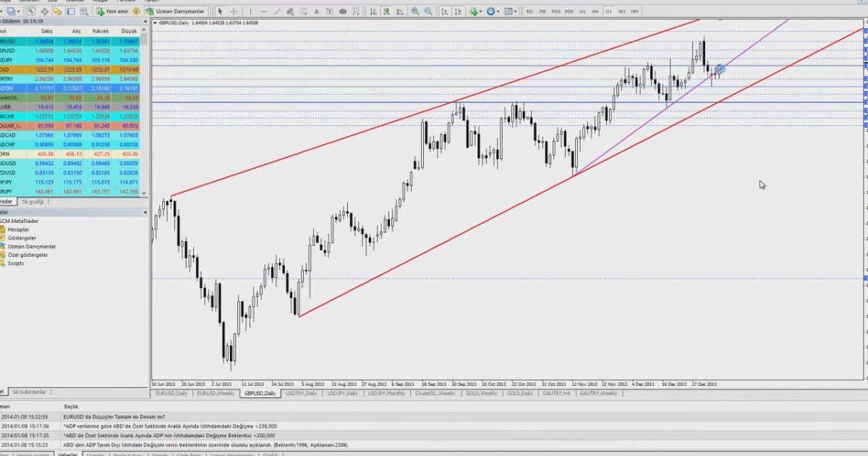868x456 pixels.
Task: Close the Navigator panel
Action: coord(145,213)
